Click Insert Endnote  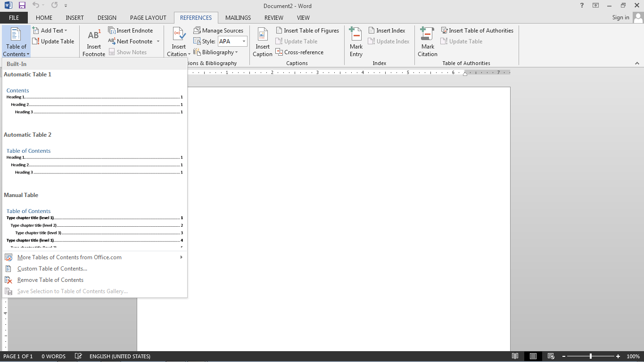[x=131, y=30]
